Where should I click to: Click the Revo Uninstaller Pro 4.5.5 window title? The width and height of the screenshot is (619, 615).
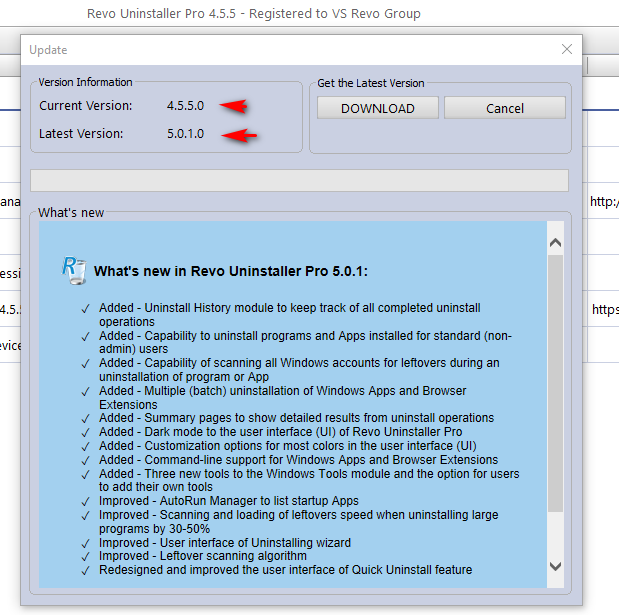click(254, 13)
